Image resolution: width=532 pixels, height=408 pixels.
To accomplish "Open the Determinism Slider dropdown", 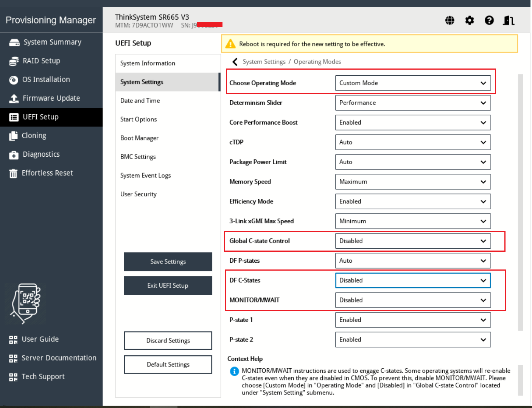I will 413,103.
